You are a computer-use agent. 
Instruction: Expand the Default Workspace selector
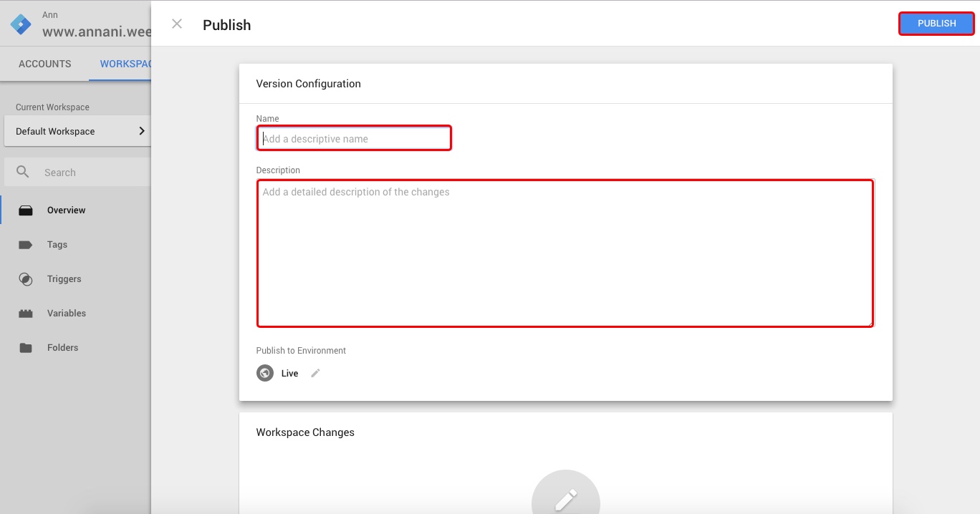(x=77, y=131)
